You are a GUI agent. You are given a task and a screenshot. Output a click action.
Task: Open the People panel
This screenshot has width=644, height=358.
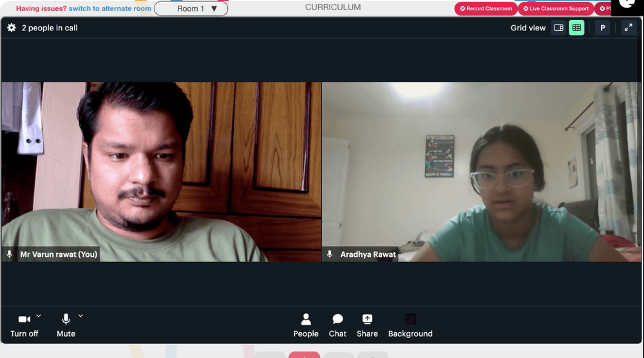pyautogui.click(x=306, y=326)
